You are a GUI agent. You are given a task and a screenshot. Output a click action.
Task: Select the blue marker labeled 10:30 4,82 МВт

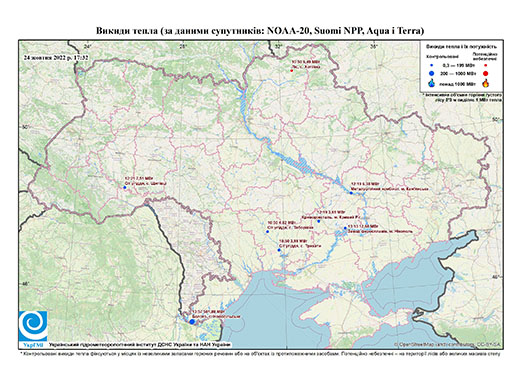pos(267,232)
